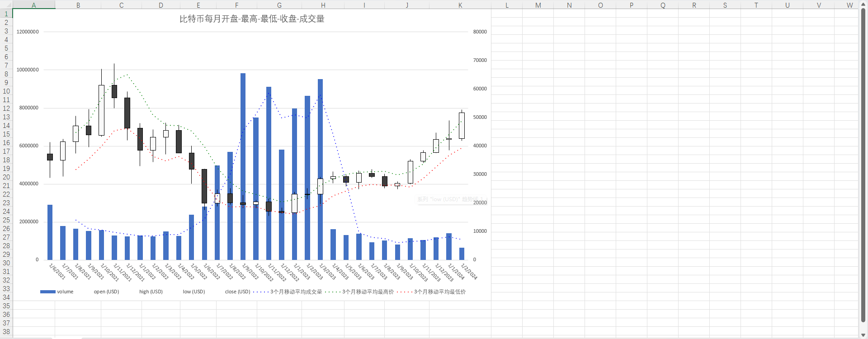Click the select-all corner of the sheet
This screenshot has width=868, height=339.
[x=6, y=5]
